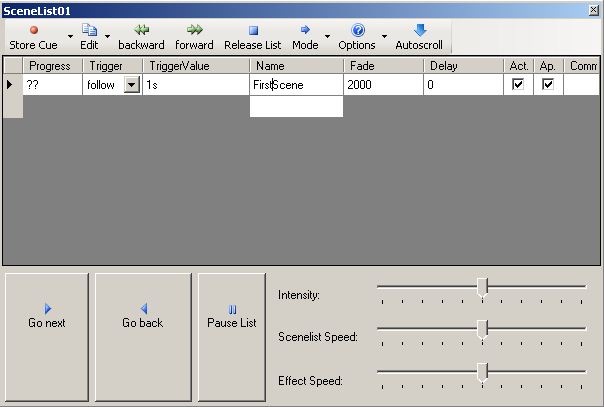Click the Mode toolbar icon
This screenshot has height=407, width=604.
pyautogui.click(x=305, y=30)
